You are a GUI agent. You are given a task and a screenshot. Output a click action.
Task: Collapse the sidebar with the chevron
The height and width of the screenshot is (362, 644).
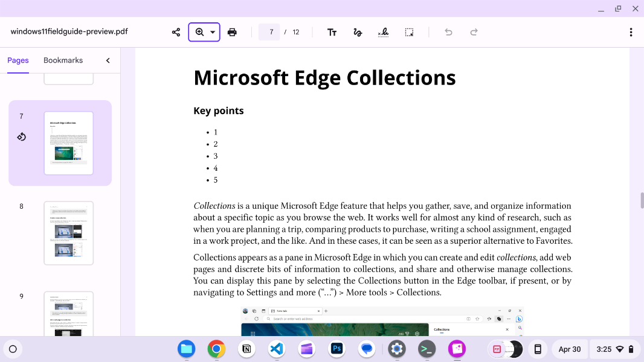coord(108,60)
